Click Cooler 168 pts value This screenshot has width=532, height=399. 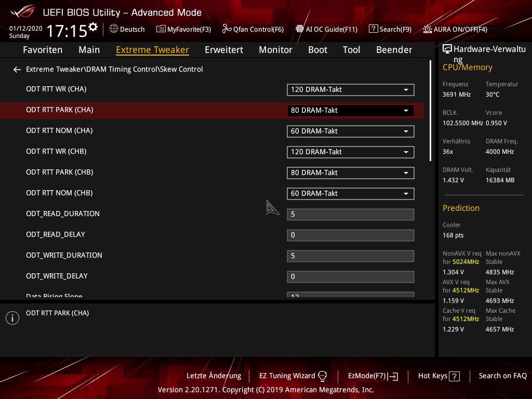point(453,235)
